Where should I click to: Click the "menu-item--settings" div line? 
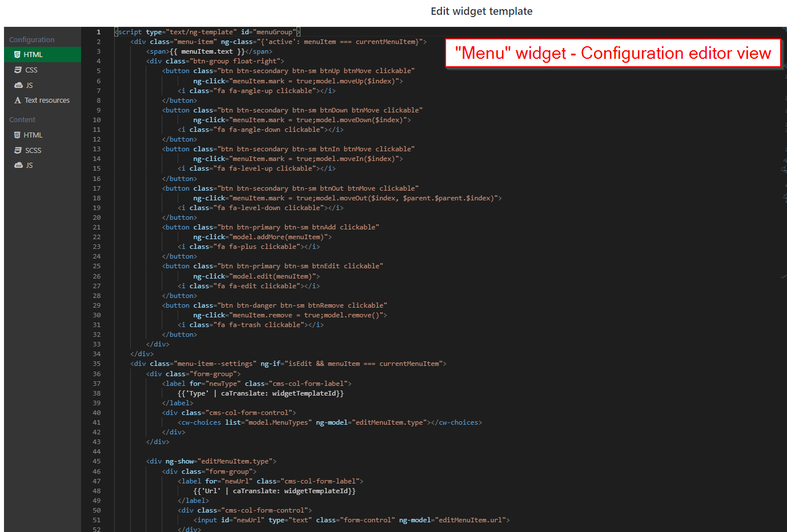pyautogui.click(x=288, y=364)
